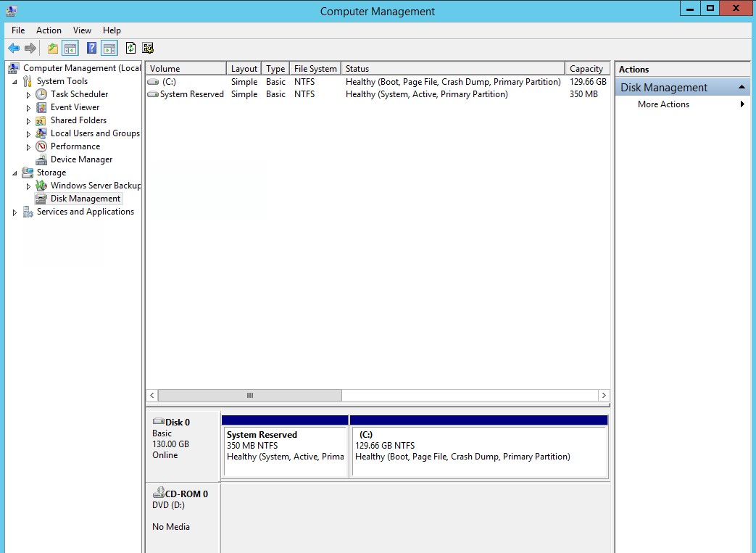Click the Services and Applications icon

click(28, 211)
